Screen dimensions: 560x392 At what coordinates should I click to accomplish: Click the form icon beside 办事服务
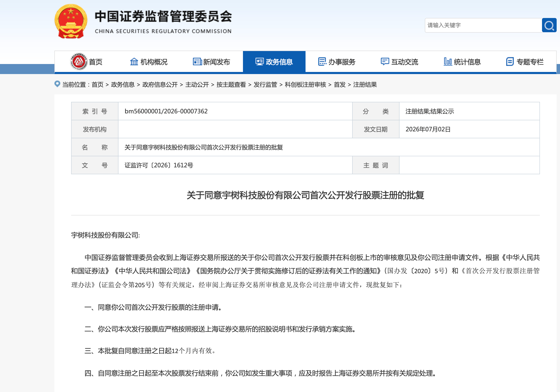point(322,62)
